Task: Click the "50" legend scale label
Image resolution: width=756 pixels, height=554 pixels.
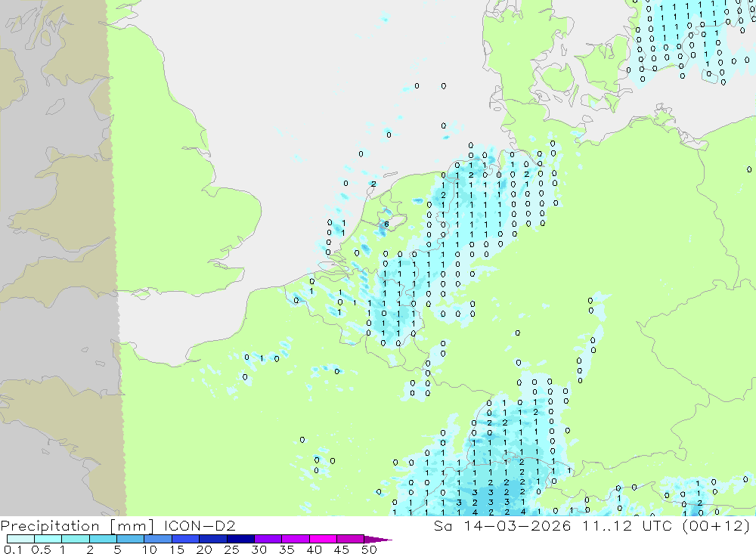Action: pyautogui.click(x=369, y=549)
